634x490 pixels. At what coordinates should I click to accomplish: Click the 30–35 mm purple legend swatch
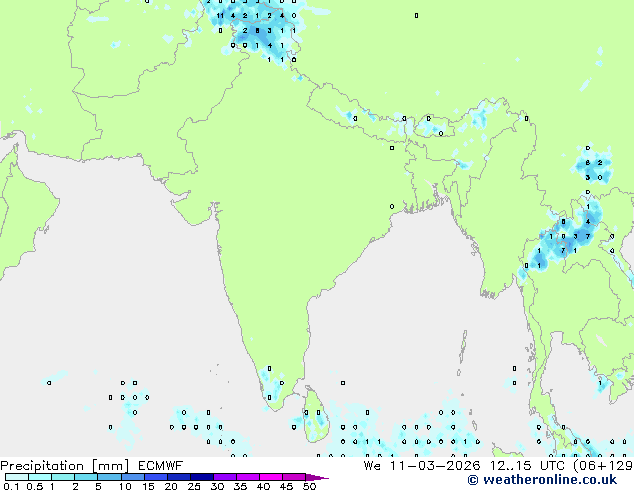[x=225, y=477]
